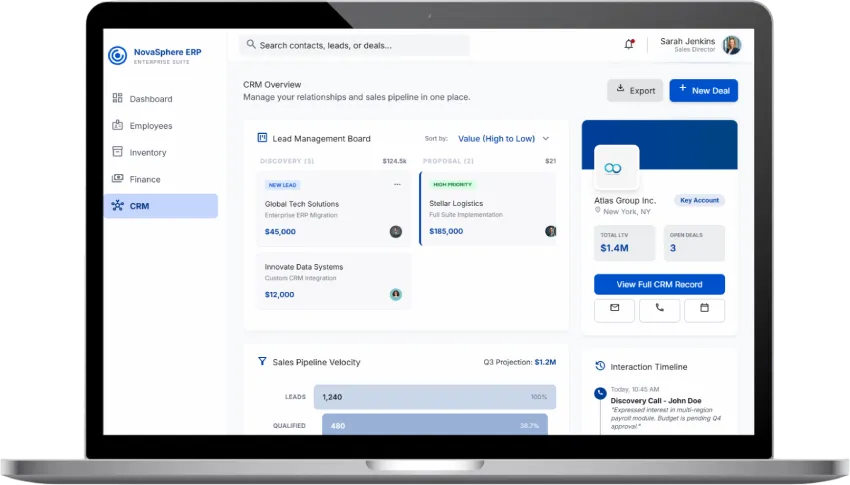This screenshot has width=850, height=485.
Task: Expand the sort chevron arrow
Action: point(546,139)
